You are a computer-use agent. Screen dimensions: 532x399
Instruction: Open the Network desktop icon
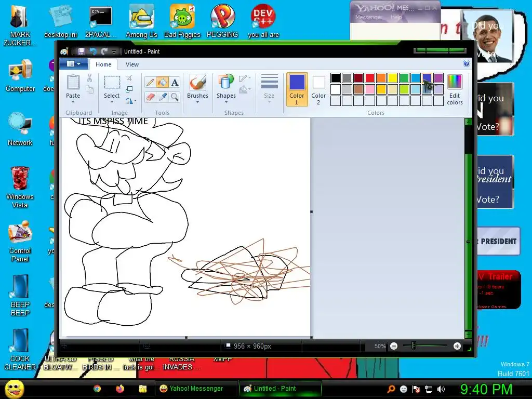tap(20, 129)
